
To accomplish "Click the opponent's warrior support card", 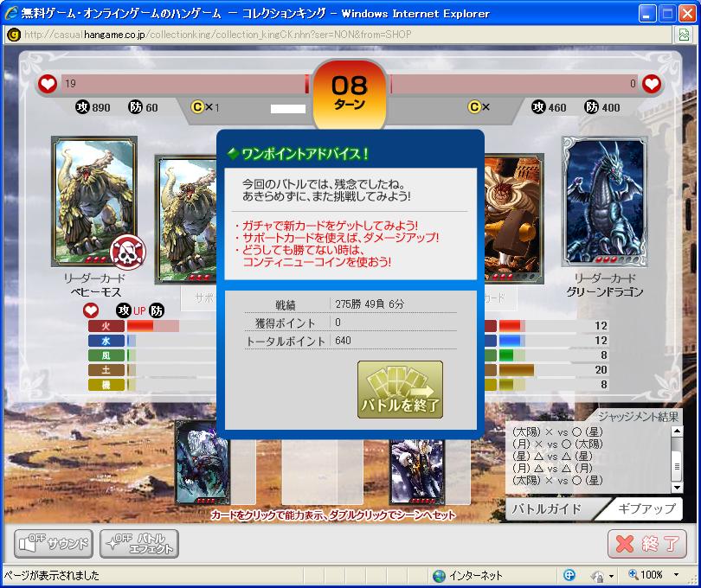I will [514, 219].
